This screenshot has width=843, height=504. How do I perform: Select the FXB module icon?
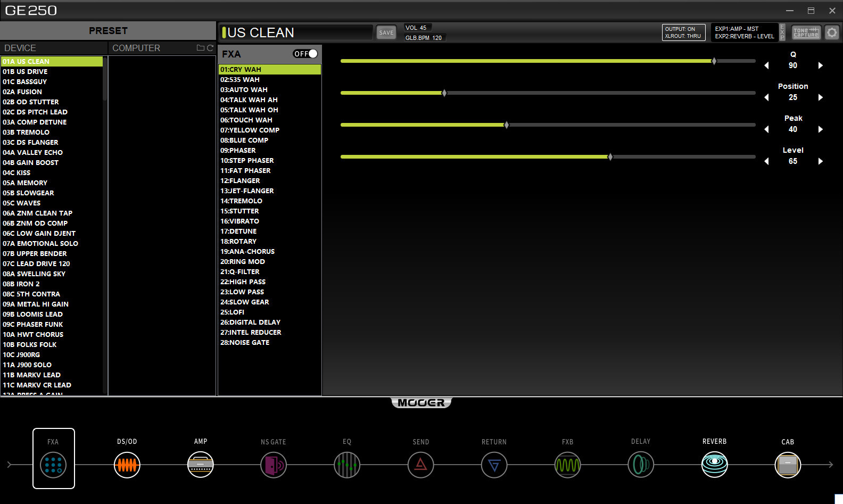568,465
